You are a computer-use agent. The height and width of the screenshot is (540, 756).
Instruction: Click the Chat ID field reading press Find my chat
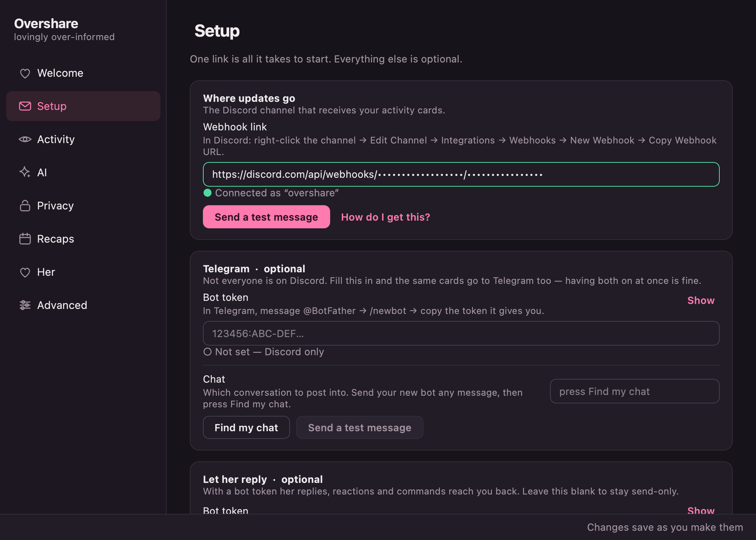click(x=635, y=391)
